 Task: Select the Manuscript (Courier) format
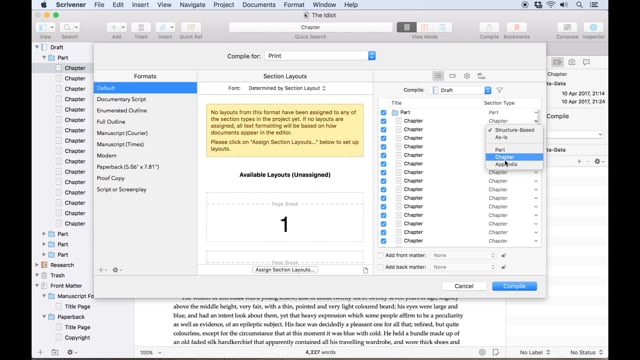click(145, 133)
